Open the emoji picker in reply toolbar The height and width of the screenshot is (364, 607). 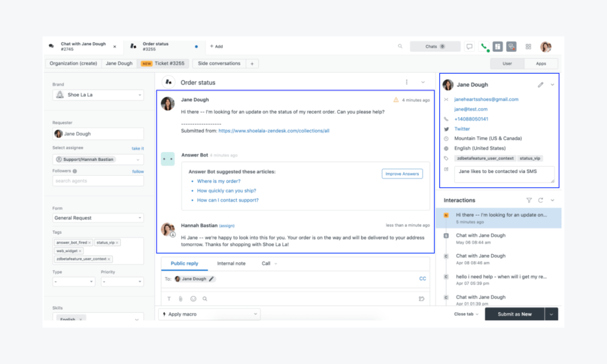point(193,299)
